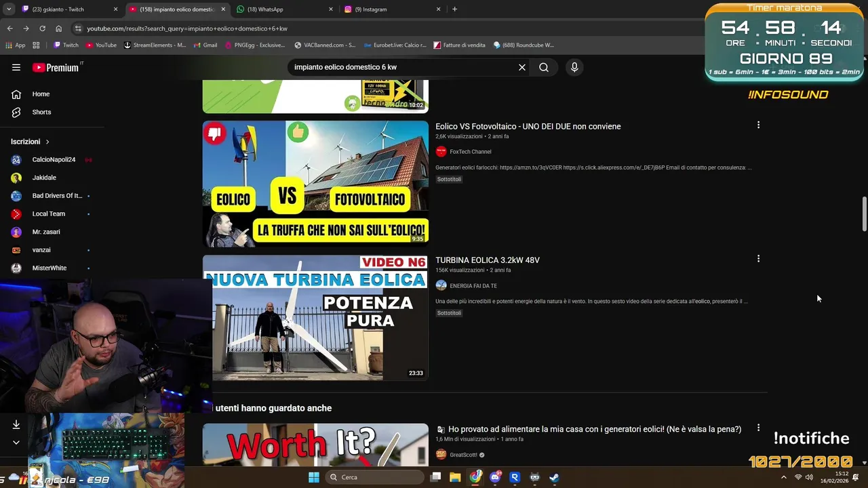Open File Explorer from the taskbar
Image resolution: width=868 pixels, height=488 pixels.
pyautogui.click(x=455, y=477)
